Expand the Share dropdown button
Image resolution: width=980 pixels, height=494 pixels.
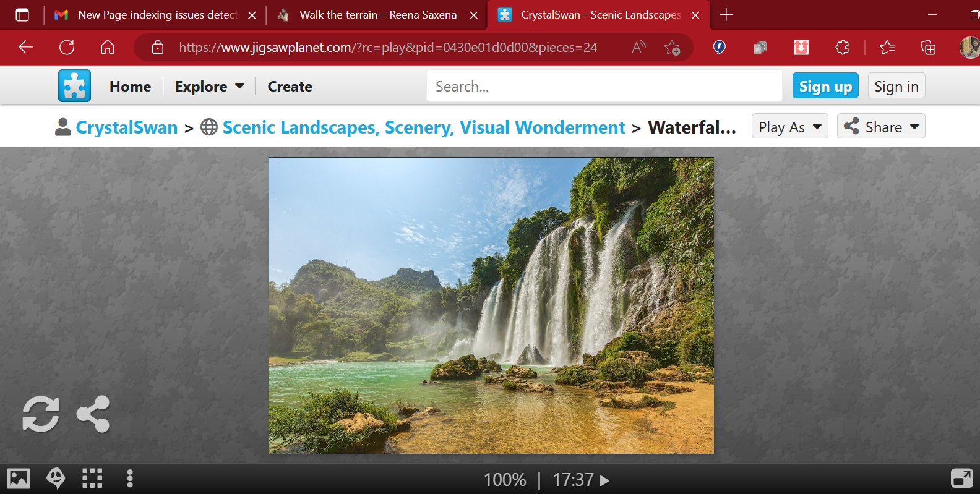(x=880, y=127)
